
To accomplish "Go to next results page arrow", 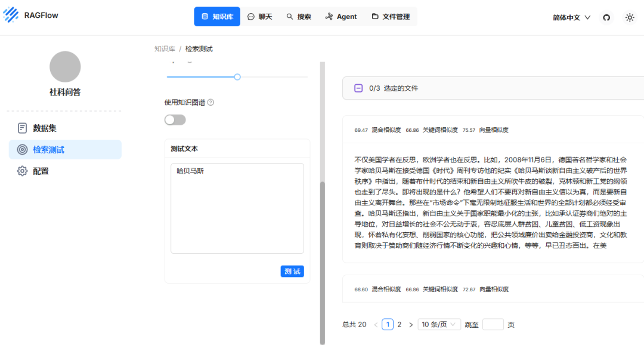I will point(411,325).
